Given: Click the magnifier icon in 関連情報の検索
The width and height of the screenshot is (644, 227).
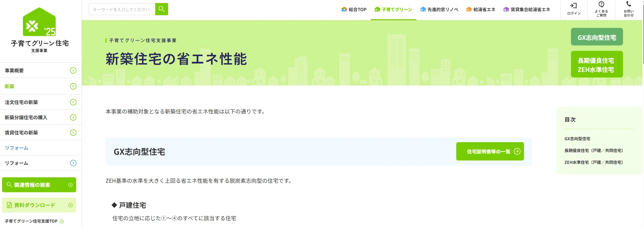Looking at the screenshot, I should coord(9,185).
